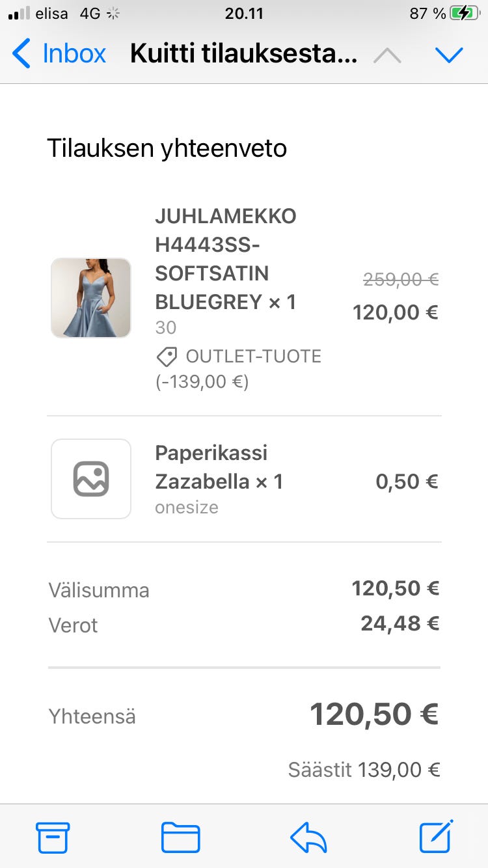Tap the clock showing 20.11
Viewport: 488px width, 868px height.
(x=244, y=14)
